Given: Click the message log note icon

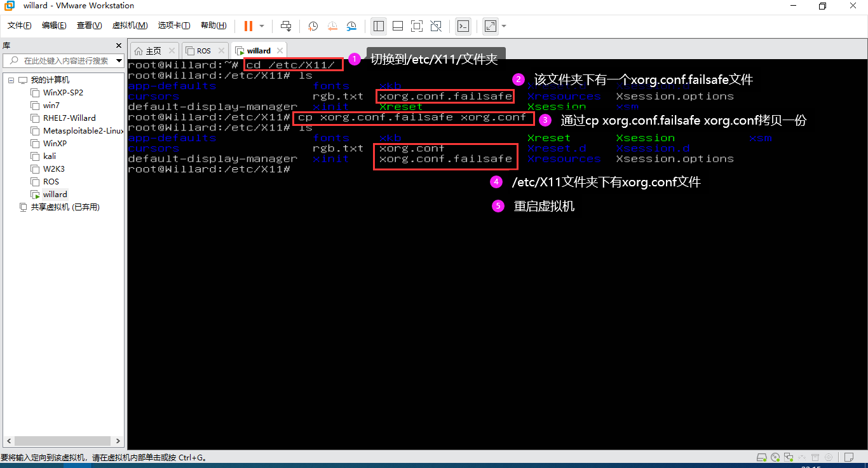Looking at the screenshot, I should coord(848,457).
